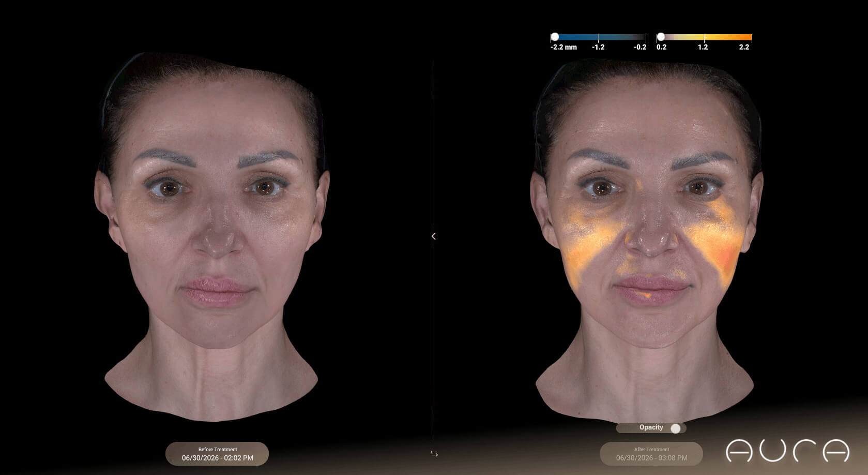
Task: Click the Opacity slider handle
Action: coord(675,428)
